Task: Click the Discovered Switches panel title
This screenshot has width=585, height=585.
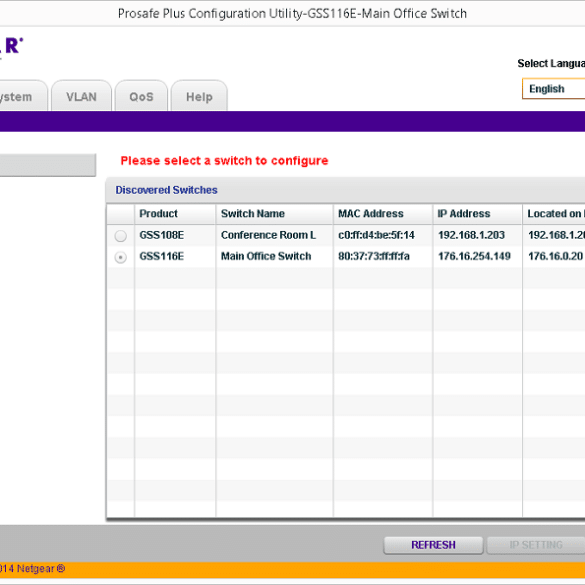Action: (x=166, y=190)
